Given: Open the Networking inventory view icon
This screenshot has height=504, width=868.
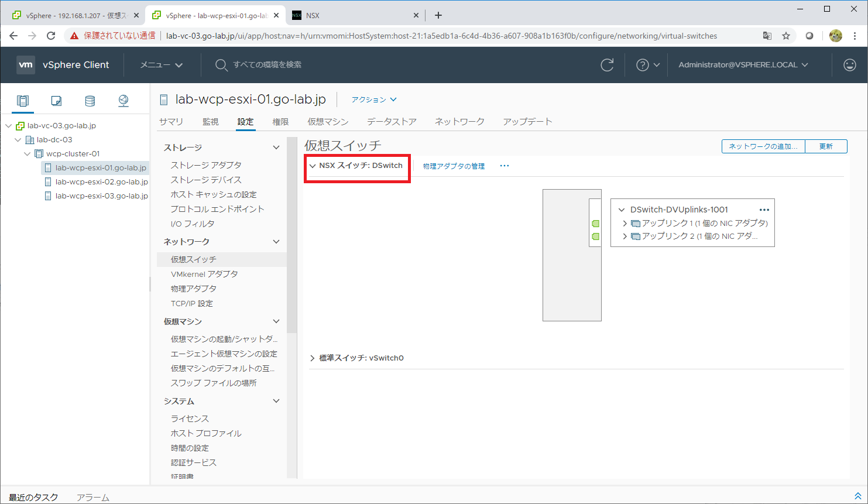Looking at the screenshot, I should (x=123, y=101).
